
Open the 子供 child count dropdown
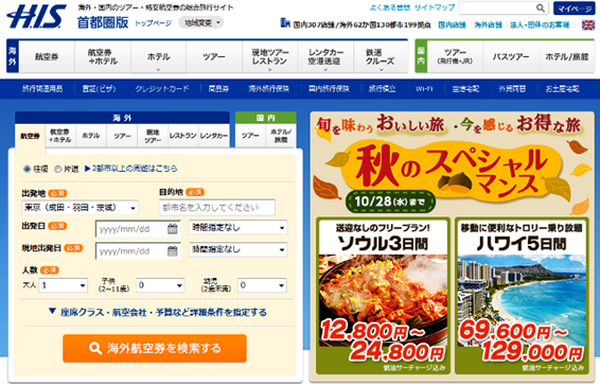(x=160, y=285)
